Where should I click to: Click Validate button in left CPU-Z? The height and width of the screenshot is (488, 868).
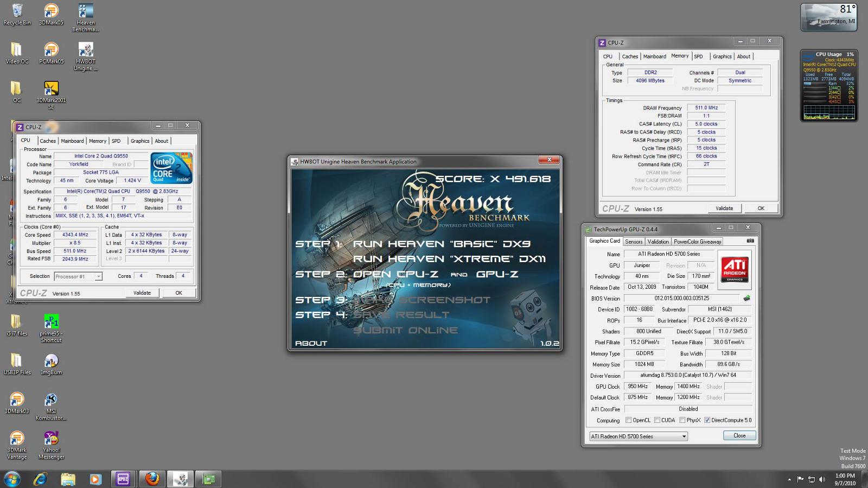coord(142,293)
